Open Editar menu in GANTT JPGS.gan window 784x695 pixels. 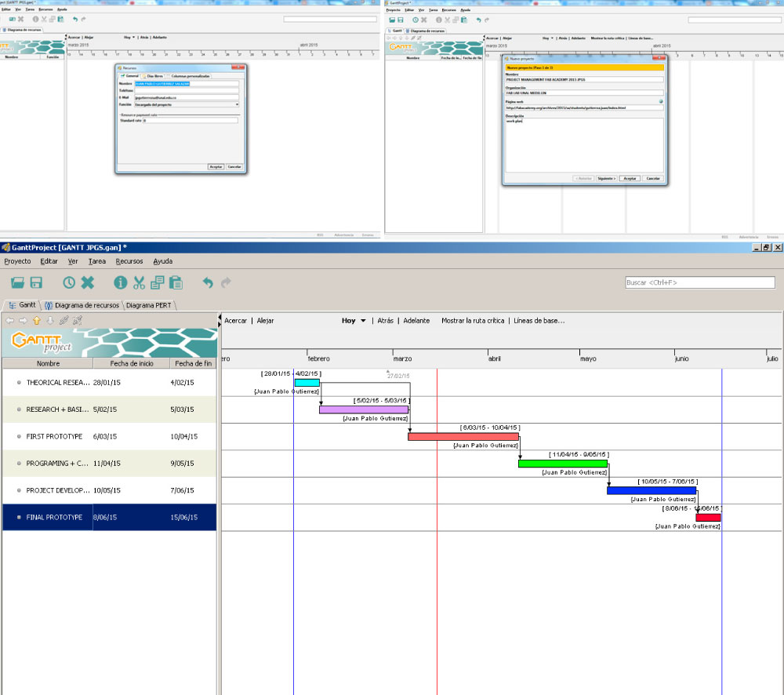coord(49,261)
